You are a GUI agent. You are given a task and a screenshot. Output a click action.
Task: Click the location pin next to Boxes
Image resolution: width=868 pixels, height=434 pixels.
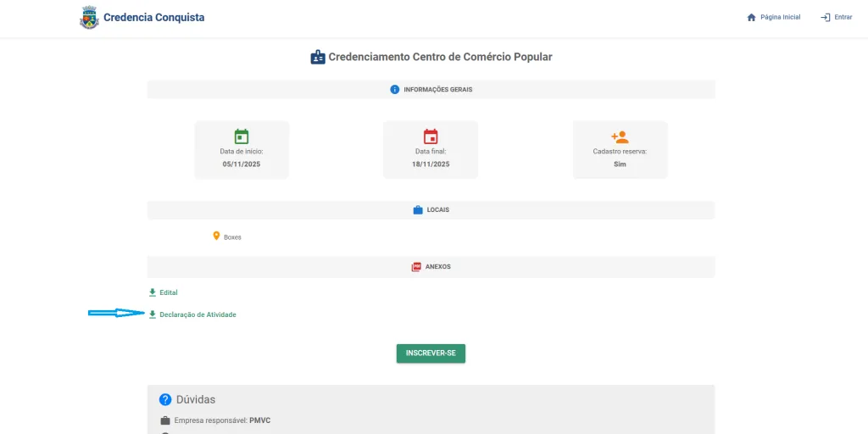click(216, 236)
